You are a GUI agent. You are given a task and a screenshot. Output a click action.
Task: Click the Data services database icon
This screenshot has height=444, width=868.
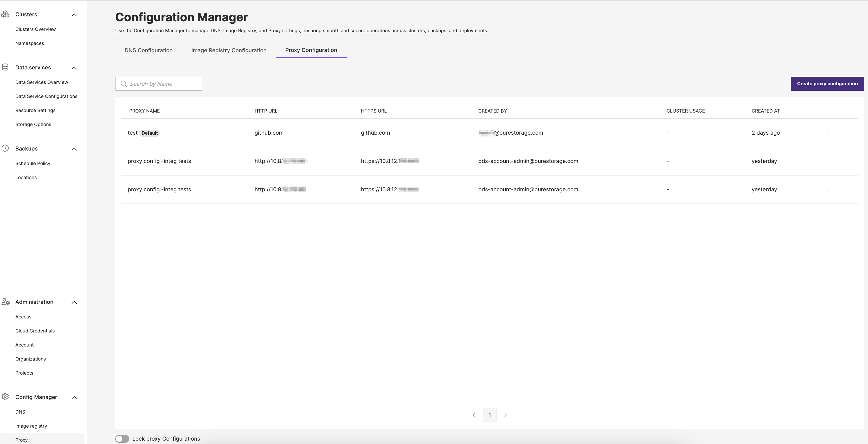pos(5,67)
